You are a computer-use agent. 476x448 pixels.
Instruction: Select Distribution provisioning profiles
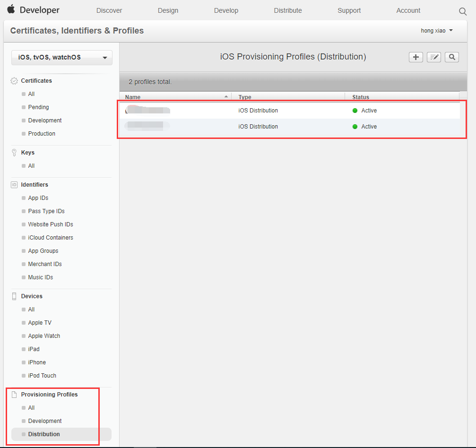click(x=61, y=434)
